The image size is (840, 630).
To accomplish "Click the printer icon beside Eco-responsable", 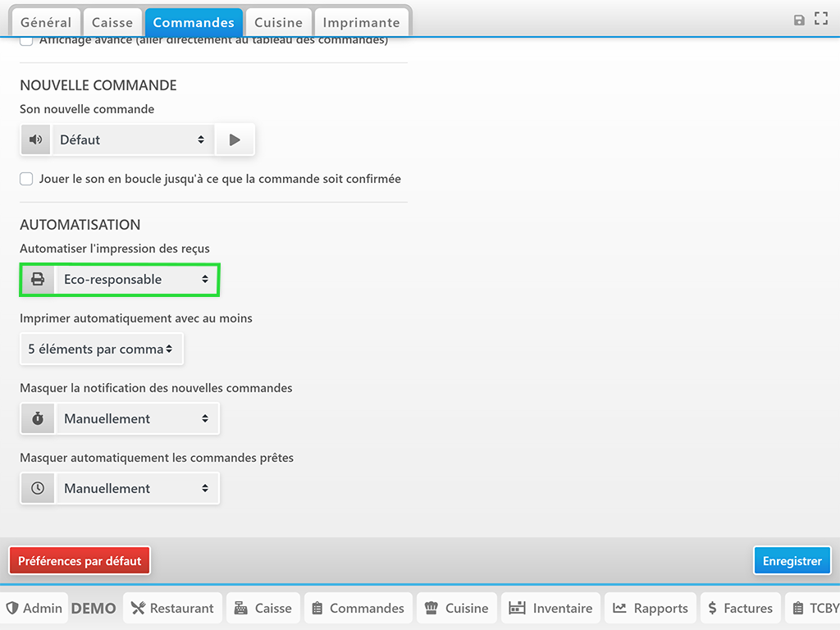I will tap(38, 280).
